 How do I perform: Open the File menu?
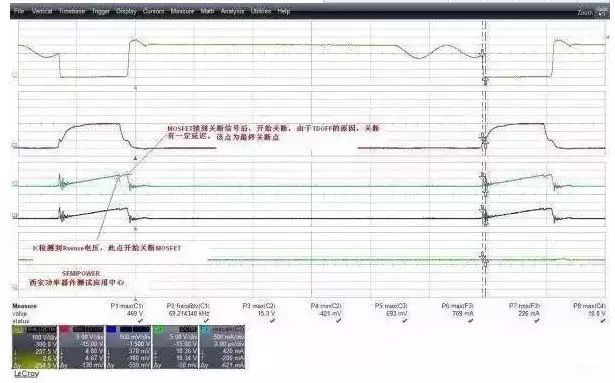(19, 11)
